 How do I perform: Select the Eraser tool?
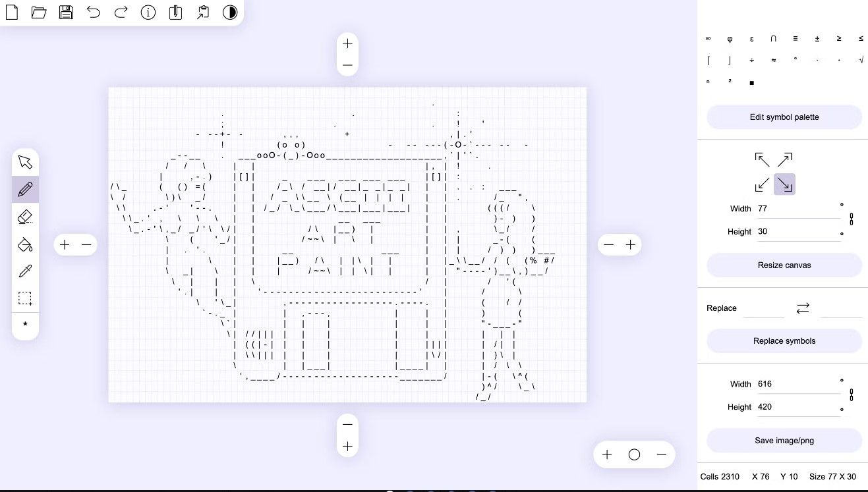click(x=25, y=217)
